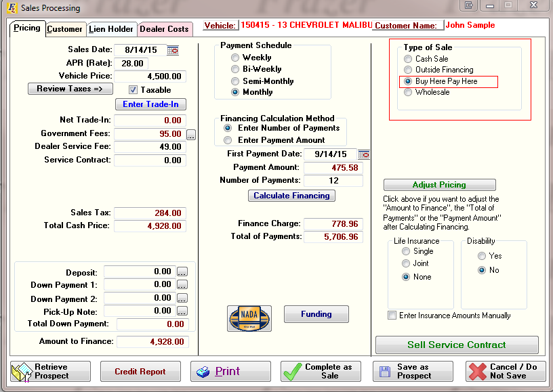Click Save as Prospect button
This screenshot has height=392, width=553.
click(x=413, y=372)
